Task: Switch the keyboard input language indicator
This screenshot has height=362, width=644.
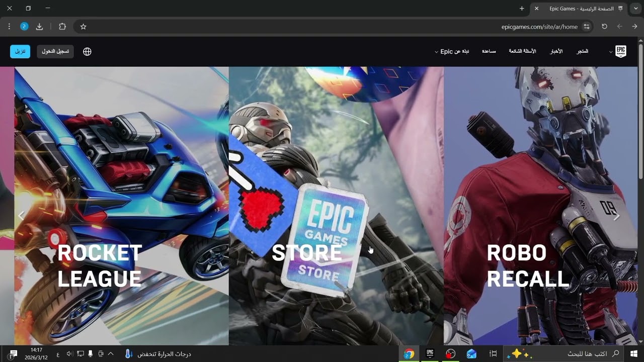Action: pos(58,354)
